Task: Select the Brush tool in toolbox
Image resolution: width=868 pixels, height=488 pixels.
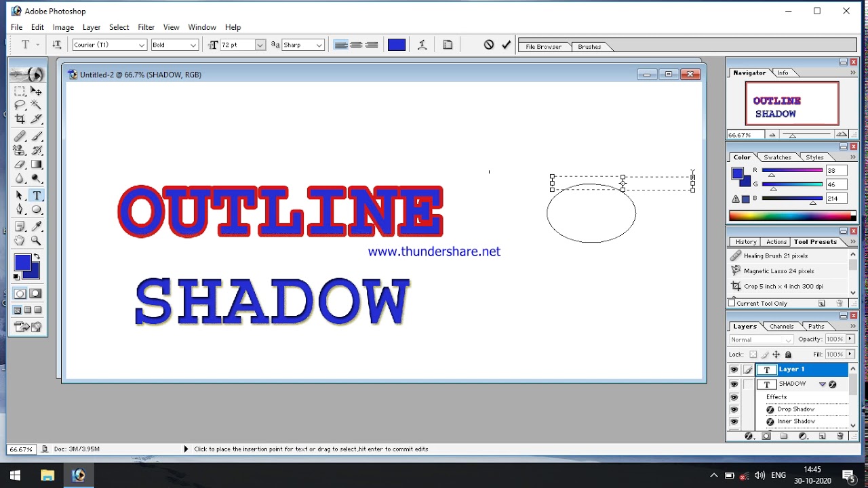Action: 36,136
